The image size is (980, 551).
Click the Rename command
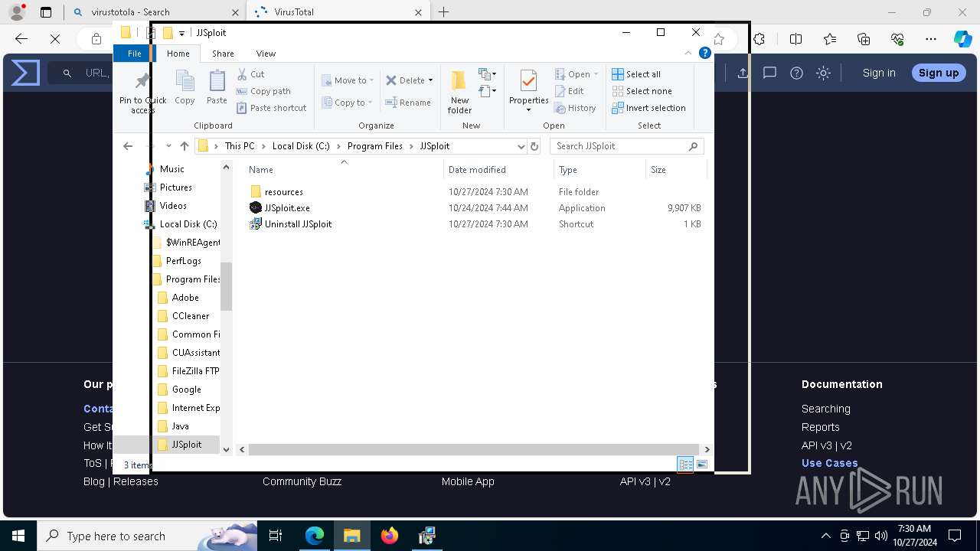click(x=408, y=103)
